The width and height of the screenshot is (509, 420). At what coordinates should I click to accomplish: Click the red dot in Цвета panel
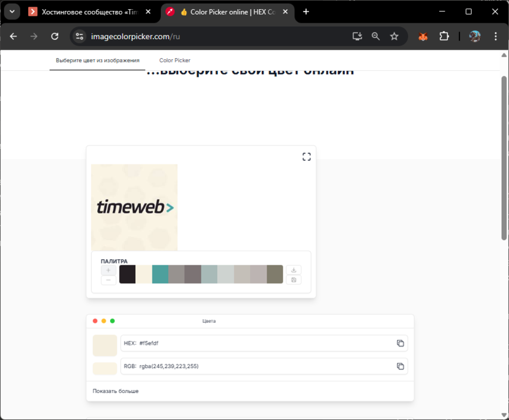(x=95, y=321)
